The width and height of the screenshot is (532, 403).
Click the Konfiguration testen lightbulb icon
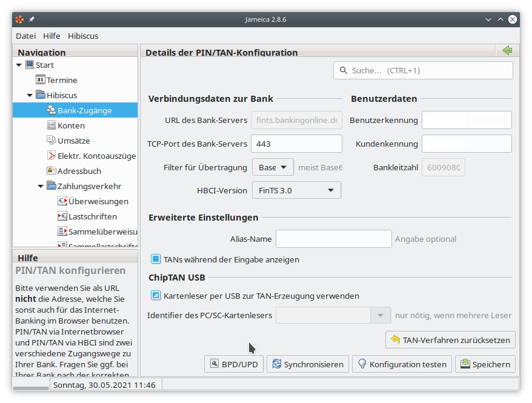click(x=362, y=364)
